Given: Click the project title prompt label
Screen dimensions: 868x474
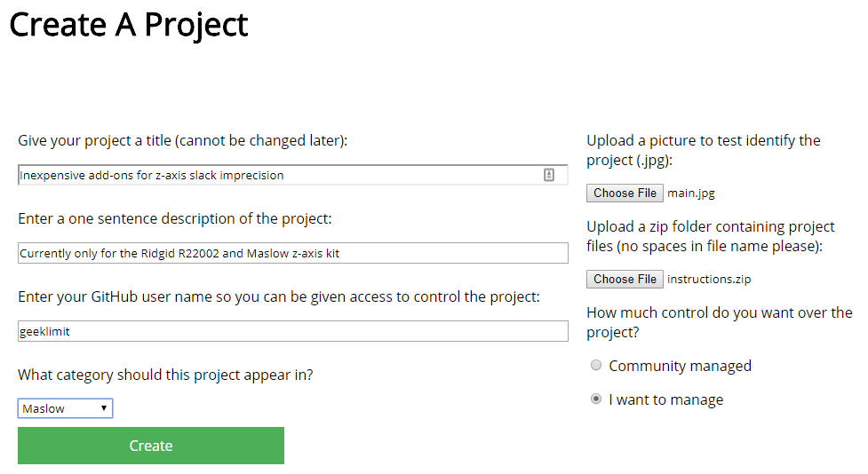Looking at the screenshot, I should click(182, 140).
